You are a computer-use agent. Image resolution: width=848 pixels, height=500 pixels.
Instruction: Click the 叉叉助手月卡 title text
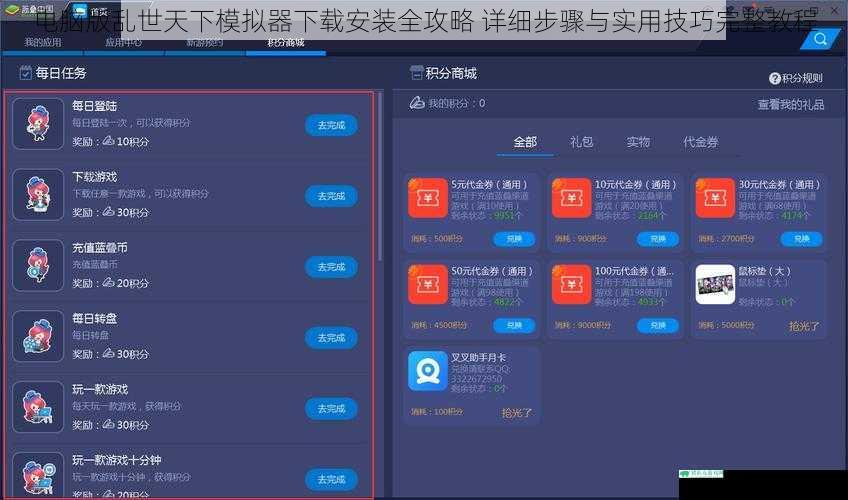click(479, 357)
